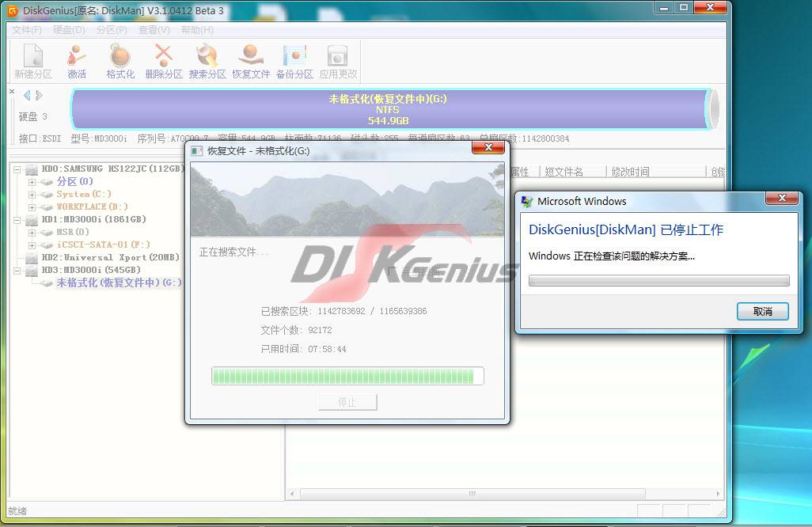812x527 pixels.
Task: Click the file recovery green progress bar
Action: (x=347, y=376)
